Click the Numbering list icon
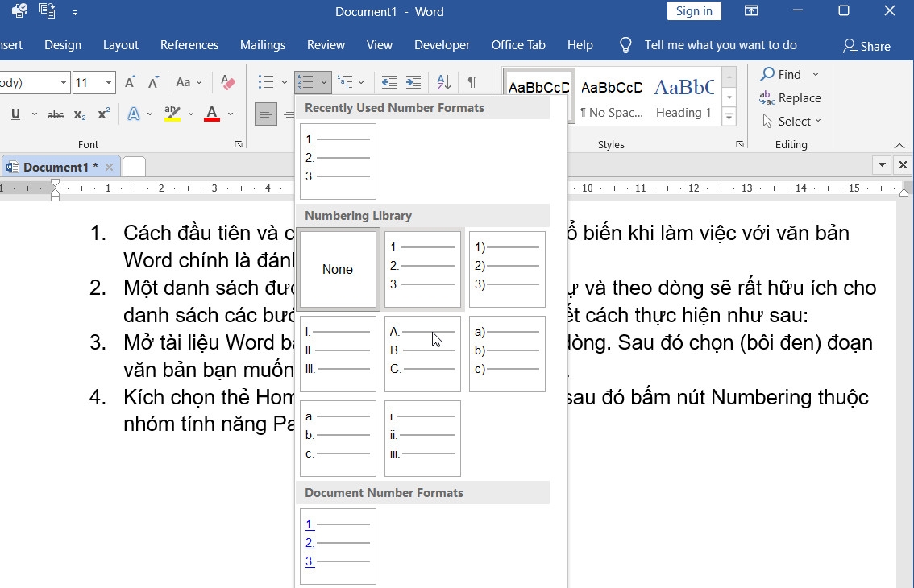 click(306, 82)
